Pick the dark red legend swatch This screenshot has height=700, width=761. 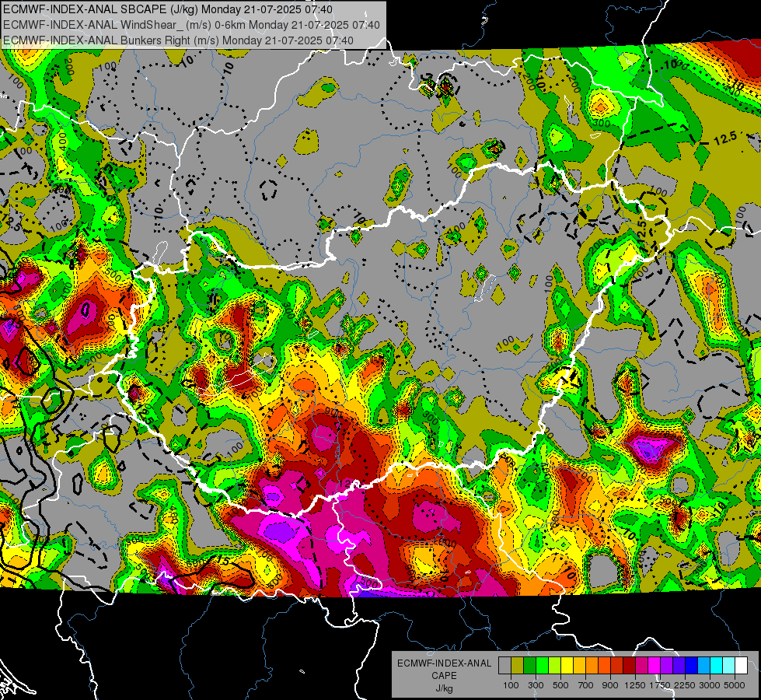(629, 666)
